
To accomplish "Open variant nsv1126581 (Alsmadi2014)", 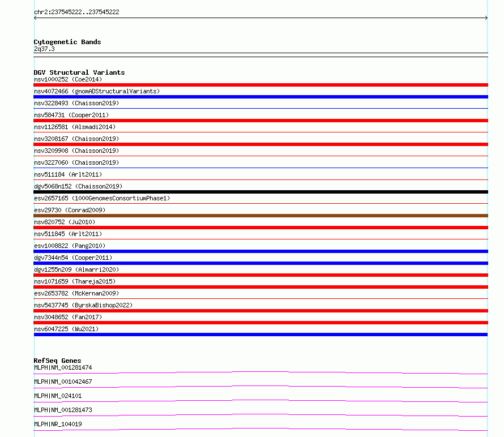I will (x=75, y=127).
